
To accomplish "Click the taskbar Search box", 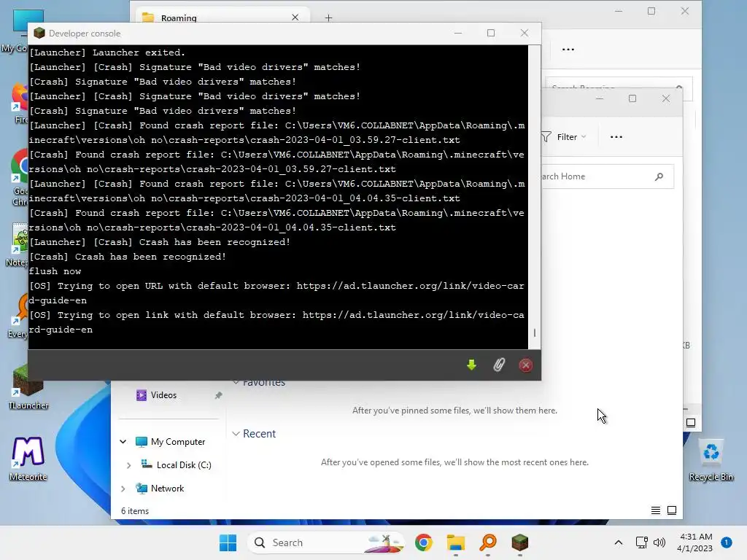I will pyautogui.click(x=326, y=542).
